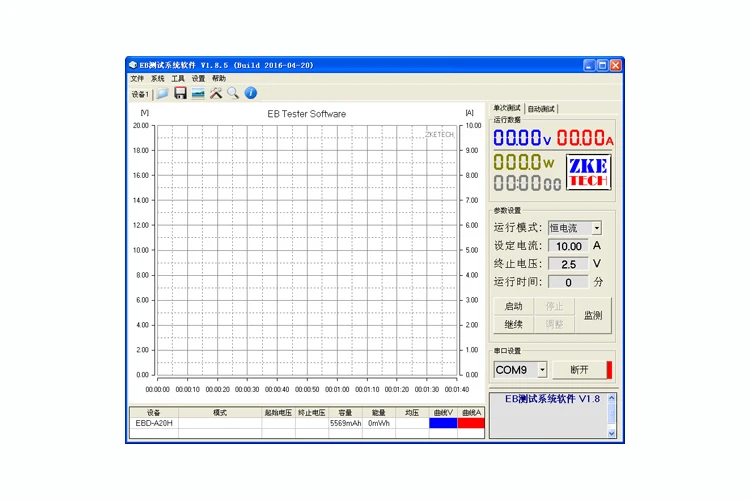Click the 终止电压 column header in table
Screen dimensions: 750x500
click(x=312, y=412)
